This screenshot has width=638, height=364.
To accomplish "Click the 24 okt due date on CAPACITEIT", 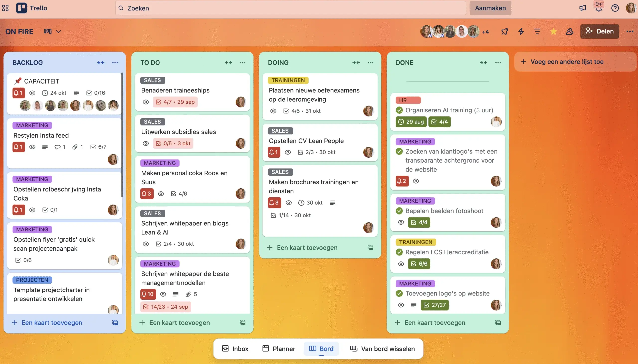I will (54, 93).
